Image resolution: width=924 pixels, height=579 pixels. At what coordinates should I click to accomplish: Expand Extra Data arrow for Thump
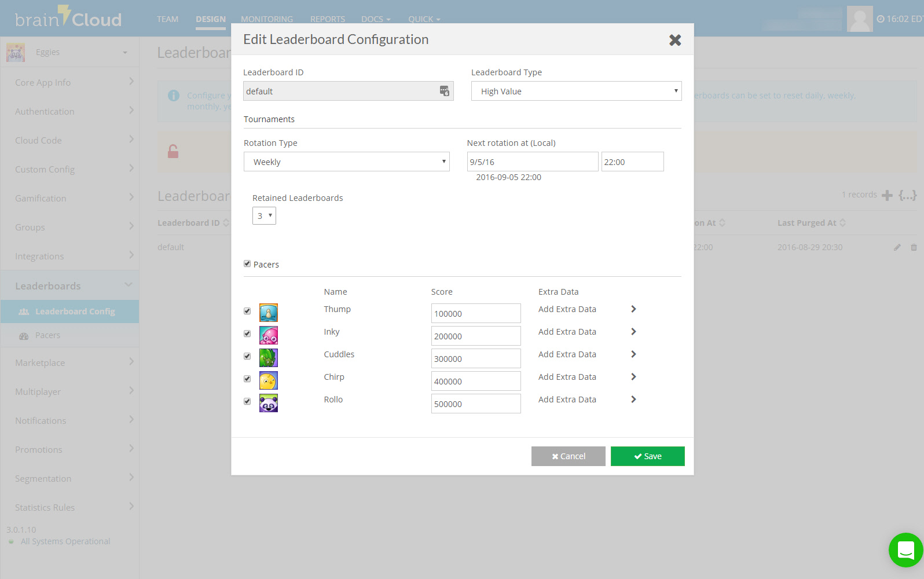click(633, 309)
